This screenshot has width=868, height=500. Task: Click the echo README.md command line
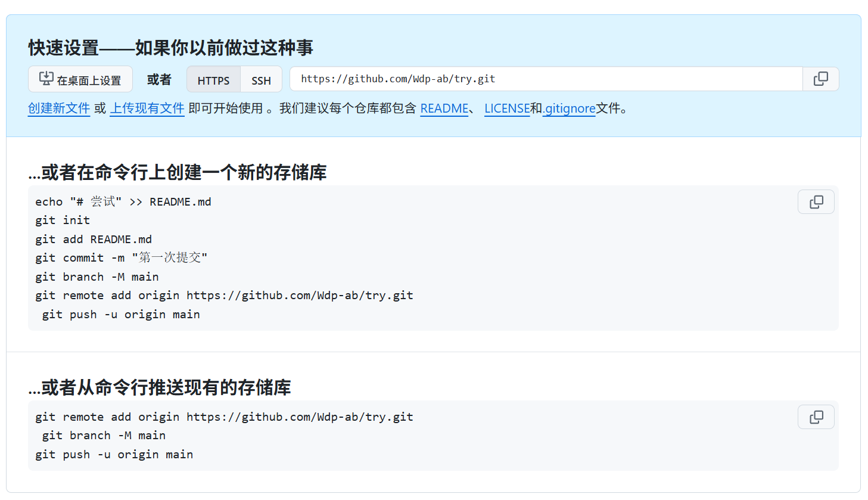coord(123,202)
